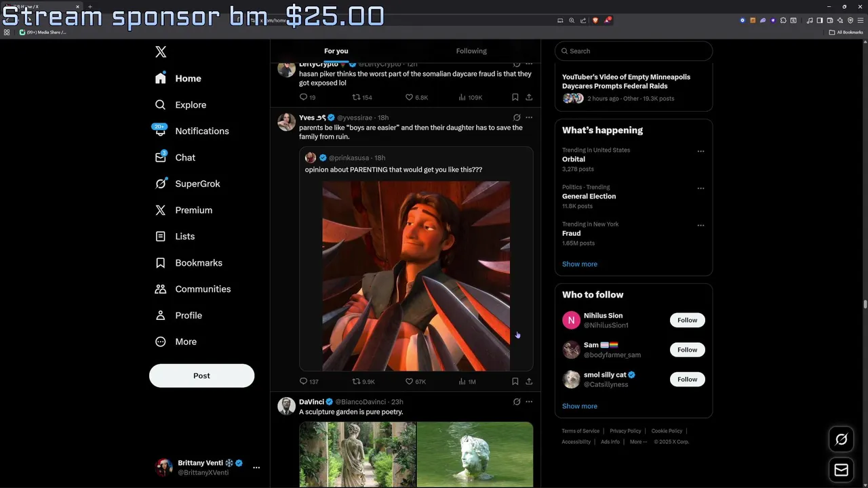Image resolution: width=868 pixels, height=488 pixels.
Task: Open the Flynn Rider knives image
Action: (x=416, y=276)
